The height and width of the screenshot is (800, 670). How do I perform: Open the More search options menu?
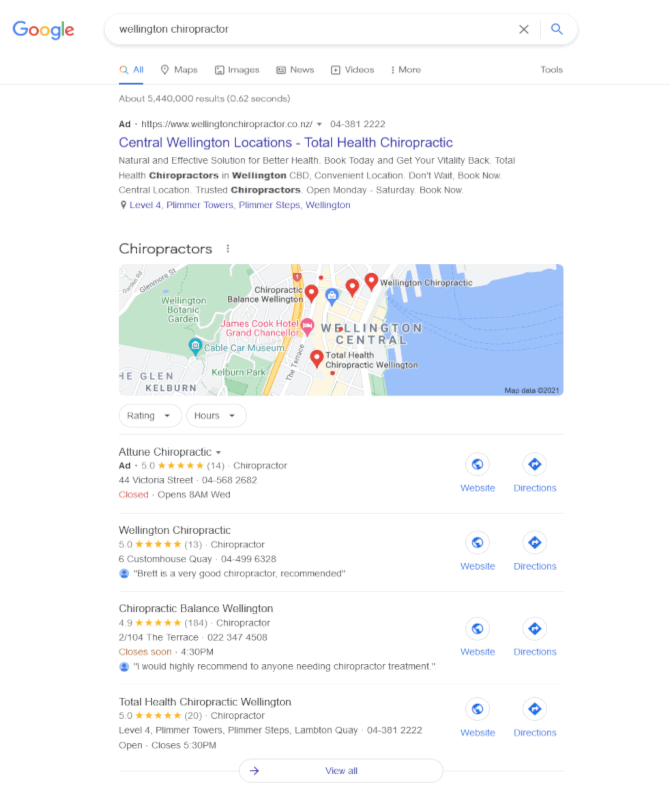(406, 70)
